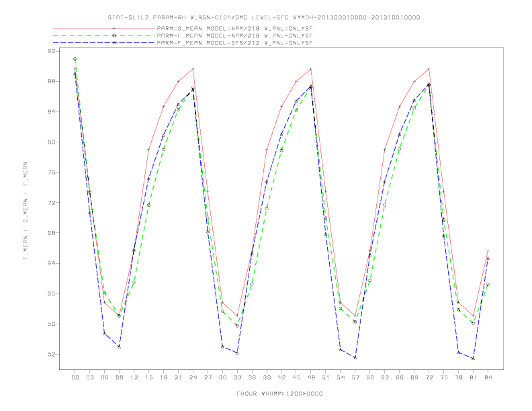Click x-axis tick label 18
The image size is (532, 411).
pos(163,377)
